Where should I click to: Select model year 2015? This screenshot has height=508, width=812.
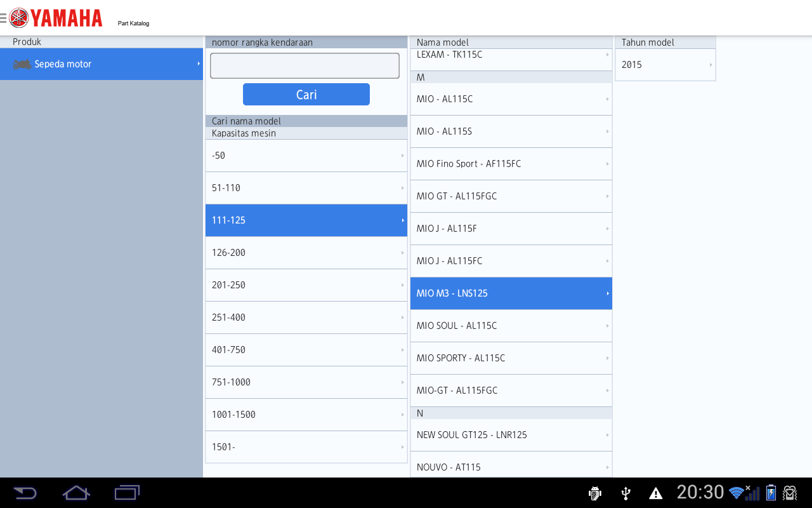pyautogui.click(x=665, y=65)
